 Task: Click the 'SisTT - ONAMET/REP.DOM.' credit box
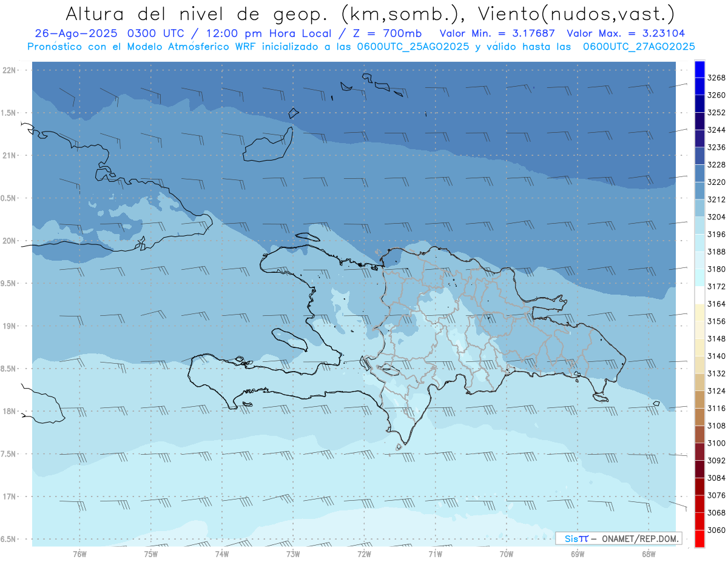[618, 538]
